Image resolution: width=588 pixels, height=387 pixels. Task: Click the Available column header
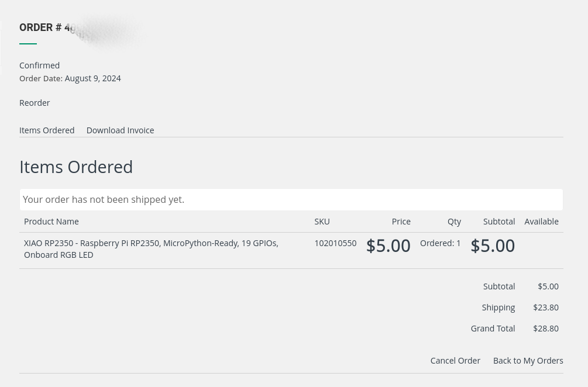[x=541, y=222]
